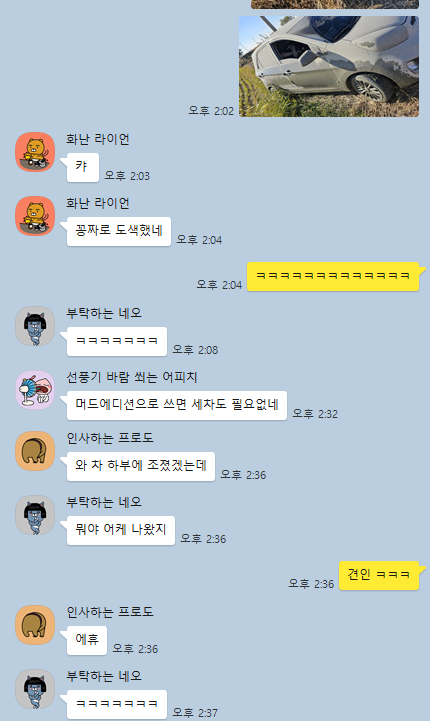The height and width of the screenshot is (721, 430).
Task: Click the yellow 견인 ㅋㅋㅋ message bubble
Action: tap(379, 575)
